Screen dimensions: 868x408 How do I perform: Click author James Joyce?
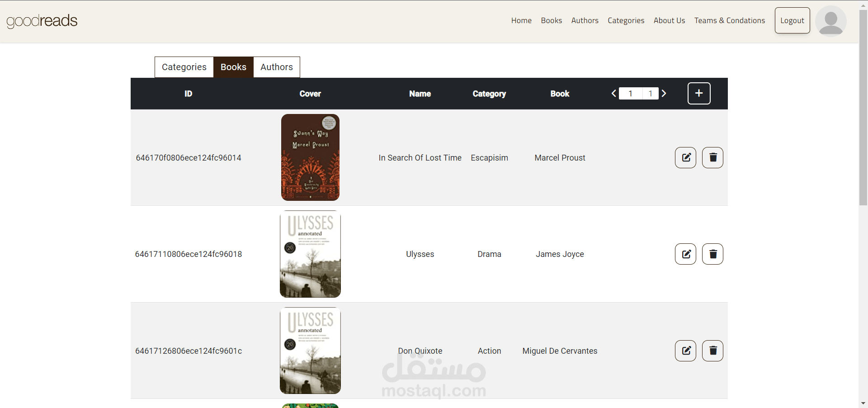point(560,254)
